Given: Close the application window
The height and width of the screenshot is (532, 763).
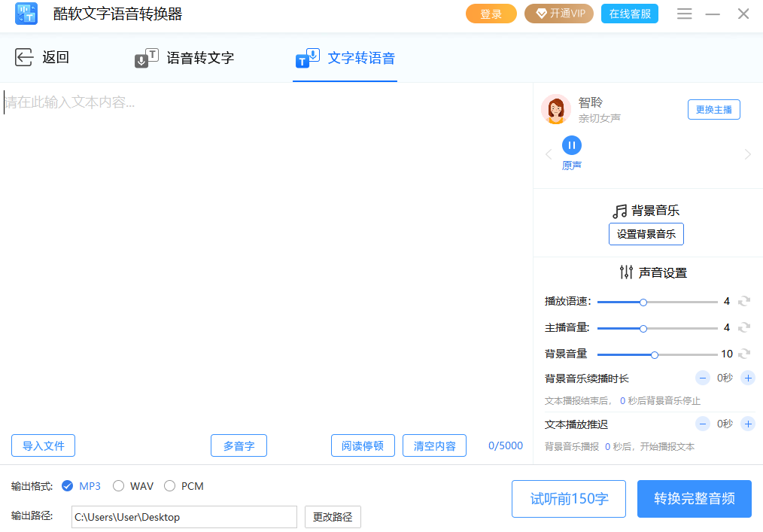Looking at the screenshot, I should [743, 14].
